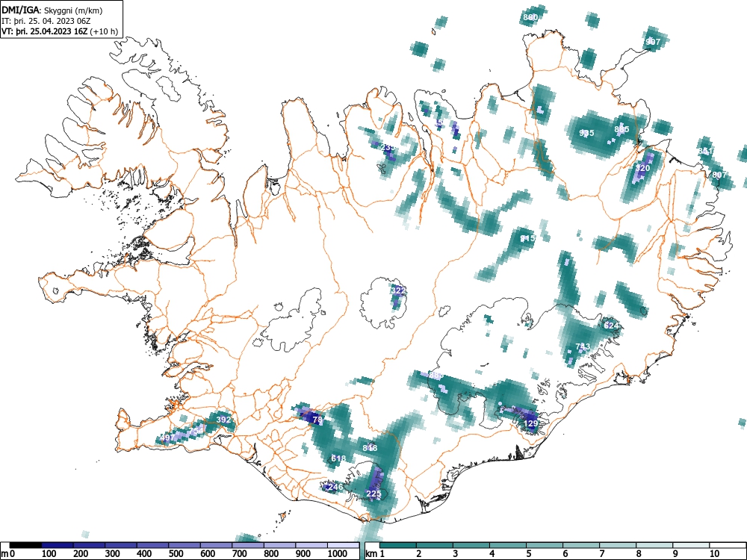
Task: Choose the 700 m legend color segment
Action: pyautogui.click(x=248, y=545)
